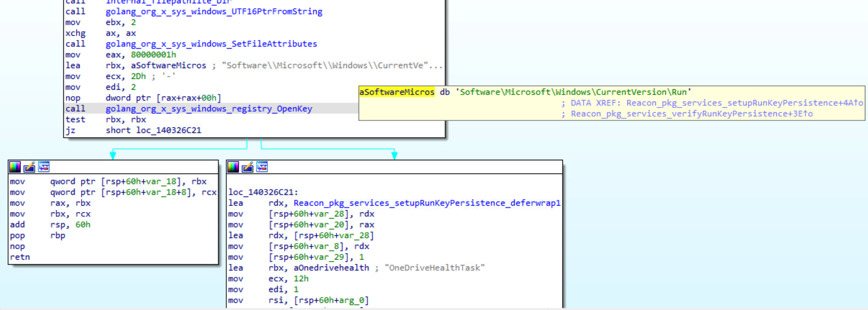The width and height of the screenshot is (868, 310).
Task: Click the 'test rbx, rbx' instruction
Action: point(106,119)
